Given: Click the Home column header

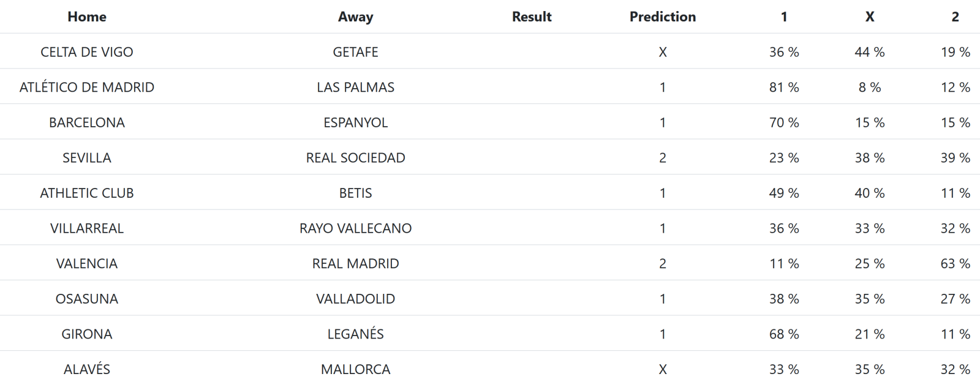Looking at the screenshot, I should [x=86, y=17].
